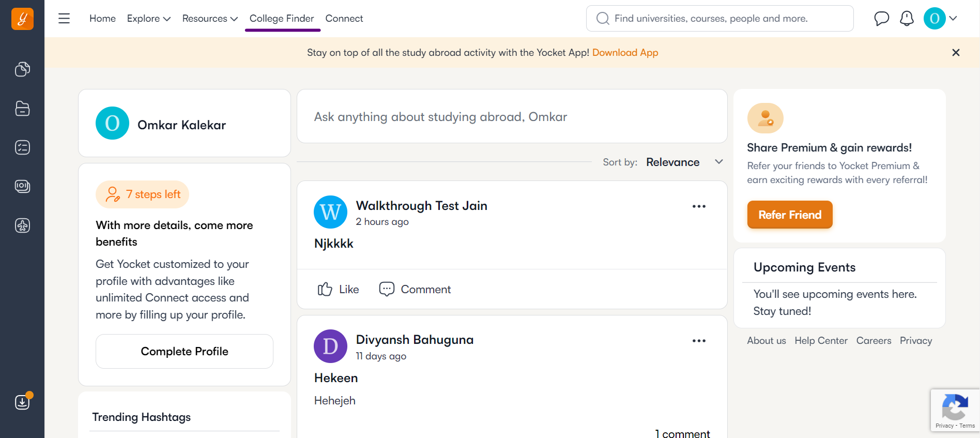This screenshot has width=980, height=438.
Task: Open the folder icon in sidebar
Action: [x=22, y=108]
